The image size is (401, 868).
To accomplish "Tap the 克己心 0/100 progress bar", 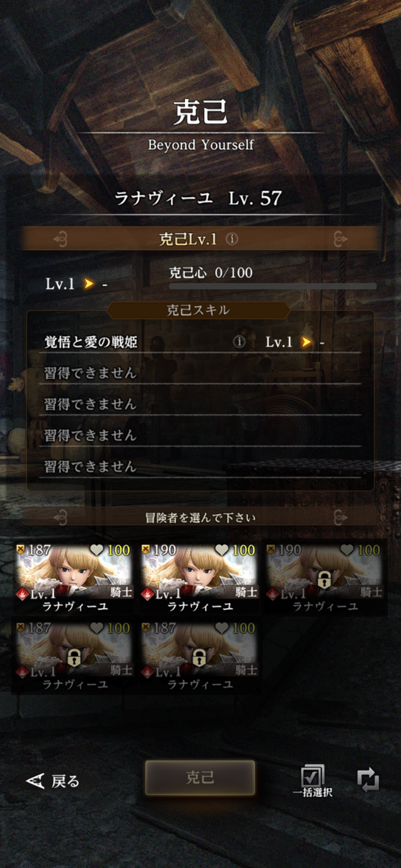I will tap(273, 286).
